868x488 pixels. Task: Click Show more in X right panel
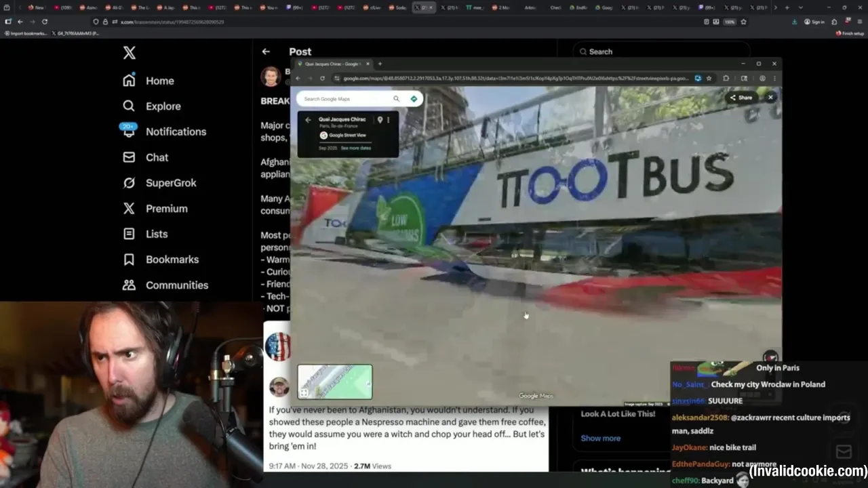click(x=600, y=438)
